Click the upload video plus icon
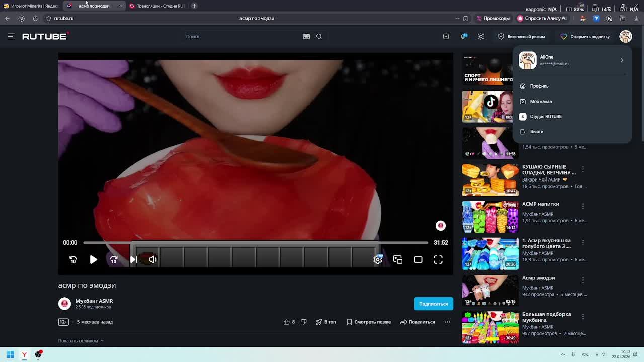The image size is (644, 362). coord(446,36)
